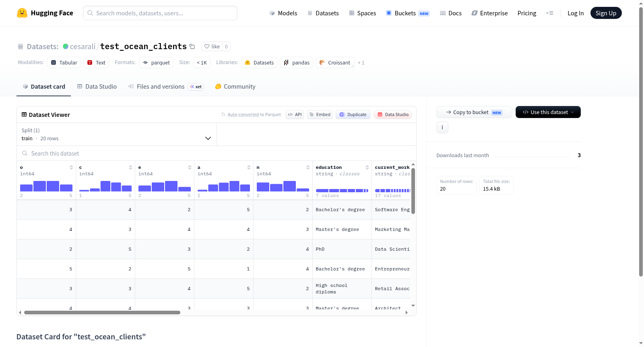Screen dimensions: 644x347
Task: Sort column n with its sort arrows
Action: pyautogui.click(x=308, y=167)
